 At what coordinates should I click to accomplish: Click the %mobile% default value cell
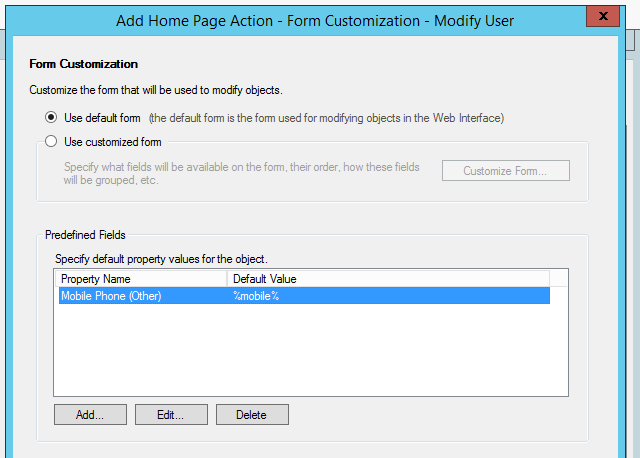click(x=256, y=296)
